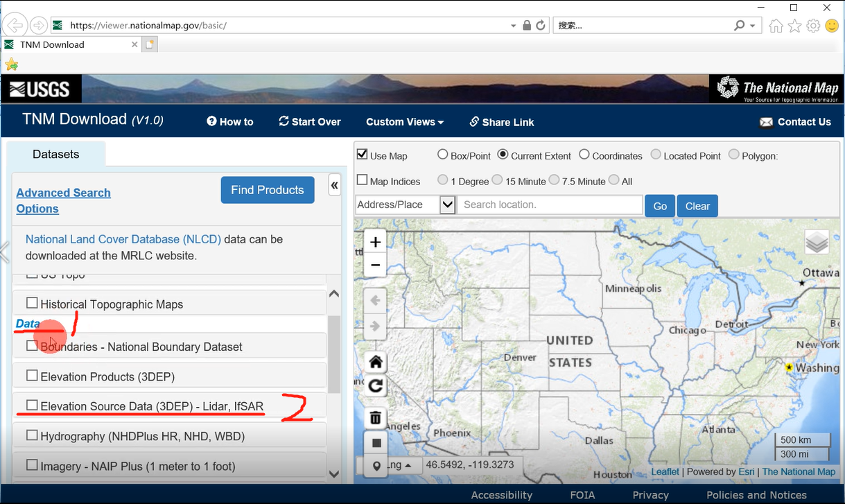Image resolution: width=845 pixels, height=504 pixels.
Task: Open a new browser tab
Action: (150, 44)
